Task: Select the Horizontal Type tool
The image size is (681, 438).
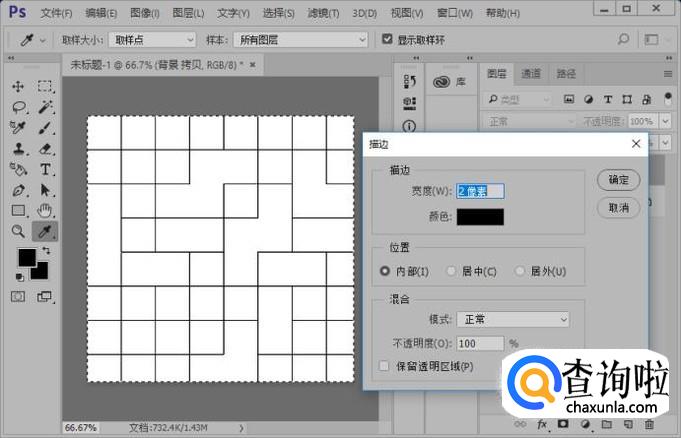Action: tap(45, 169)
